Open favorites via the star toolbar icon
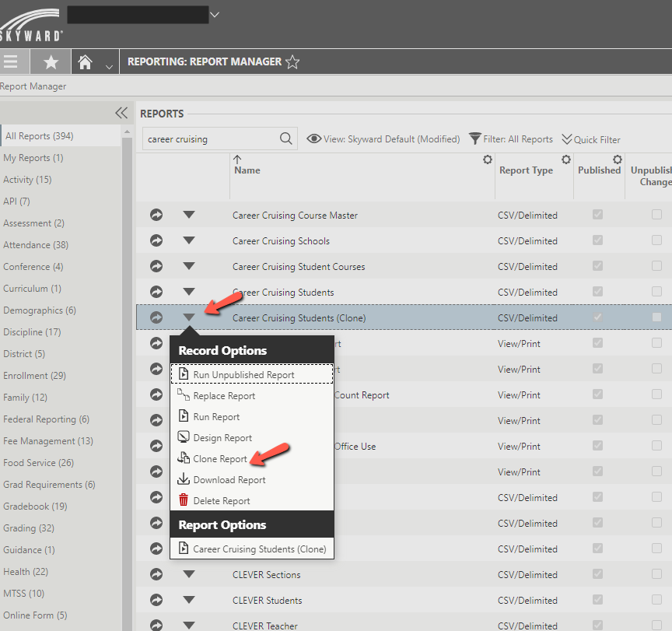This screenshot has width=672, height=631. pos(50,61)
